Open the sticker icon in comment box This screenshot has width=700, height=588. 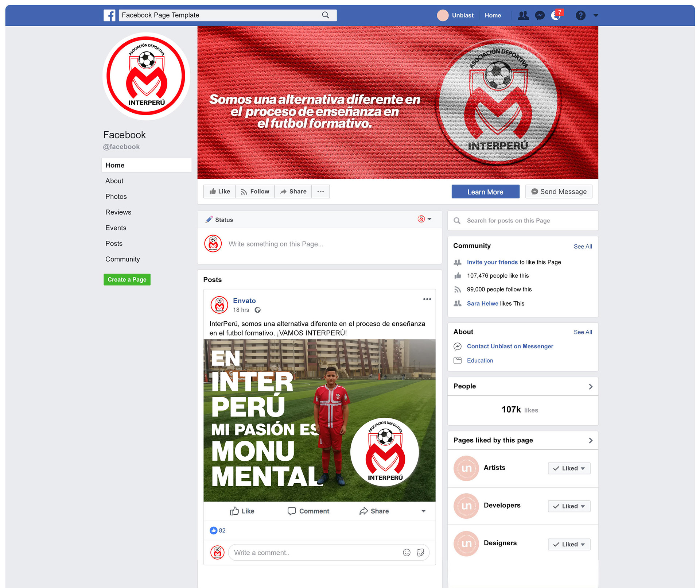coord(420,552)
